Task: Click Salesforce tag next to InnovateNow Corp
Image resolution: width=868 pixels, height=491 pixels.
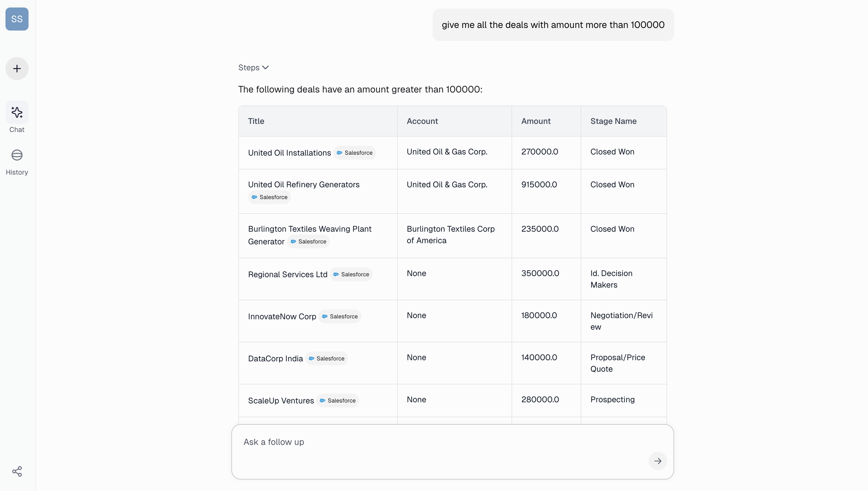Action: (339, 316)
